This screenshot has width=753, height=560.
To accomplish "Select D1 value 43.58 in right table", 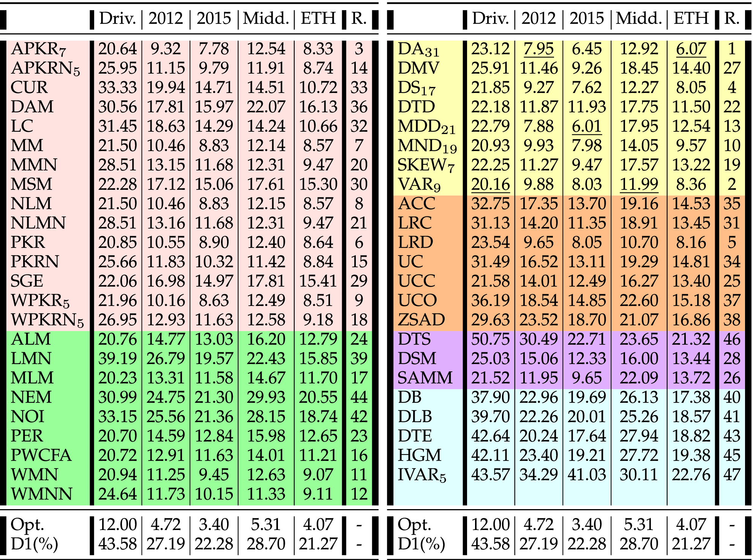I will 490,544.
